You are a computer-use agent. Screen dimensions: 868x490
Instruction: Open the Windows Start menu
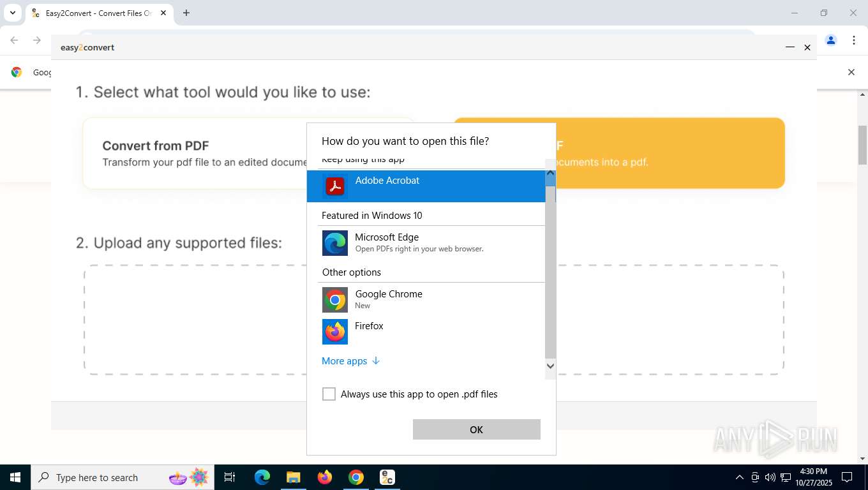(15, 477)
